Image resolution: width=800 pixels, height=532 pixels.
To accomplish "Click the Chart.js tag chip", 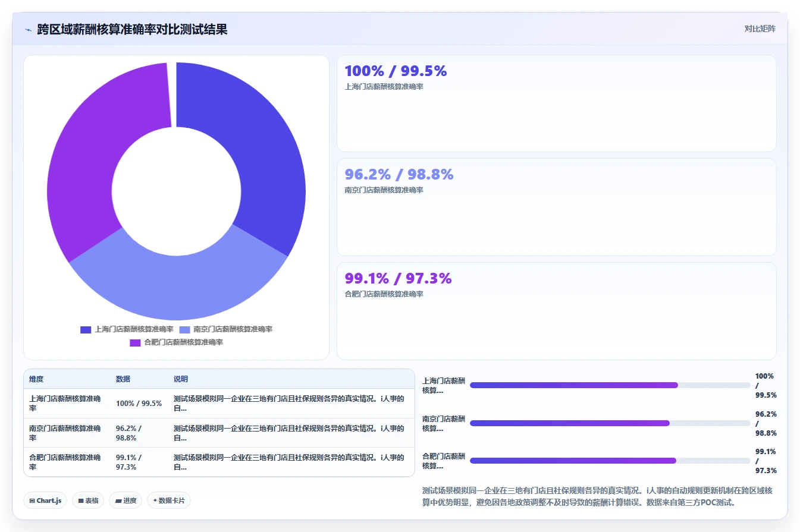I will (x=46, y=500).
